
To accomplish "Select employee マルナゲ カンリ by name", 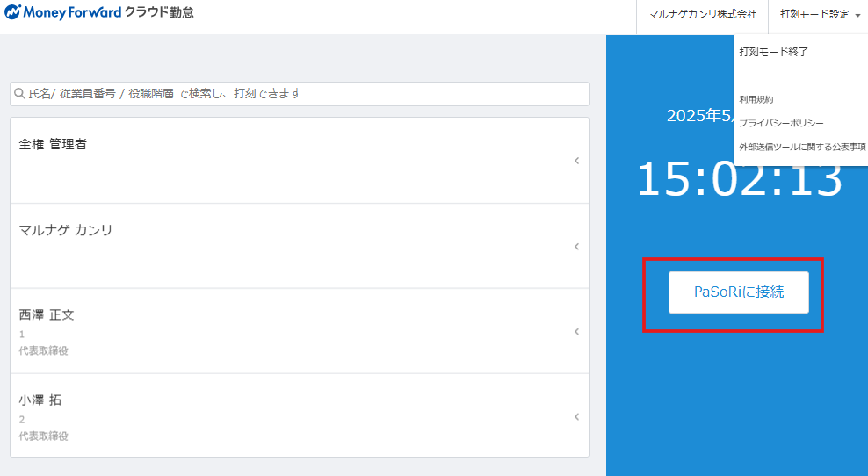I will coord(66,230).
